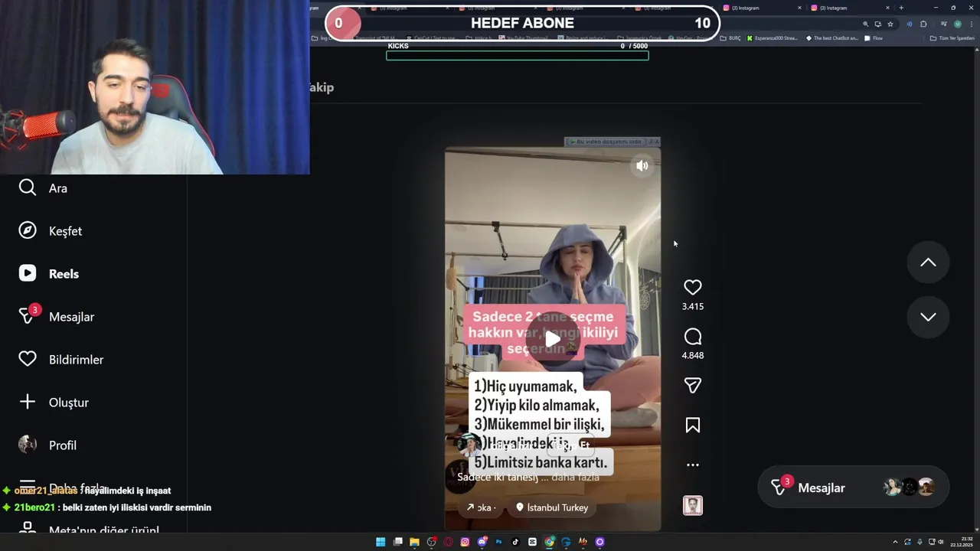Open Profil page from sidebar
This screenshot has width=980, height=551.
[47, 445]
